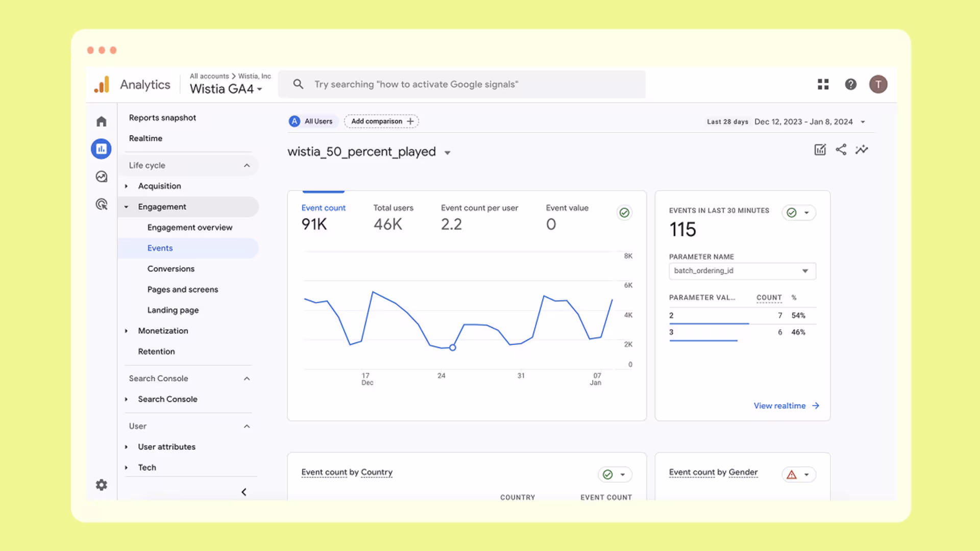Click the customize report icon
This screenshot has width=980, height=551.
tap(819, 149)
